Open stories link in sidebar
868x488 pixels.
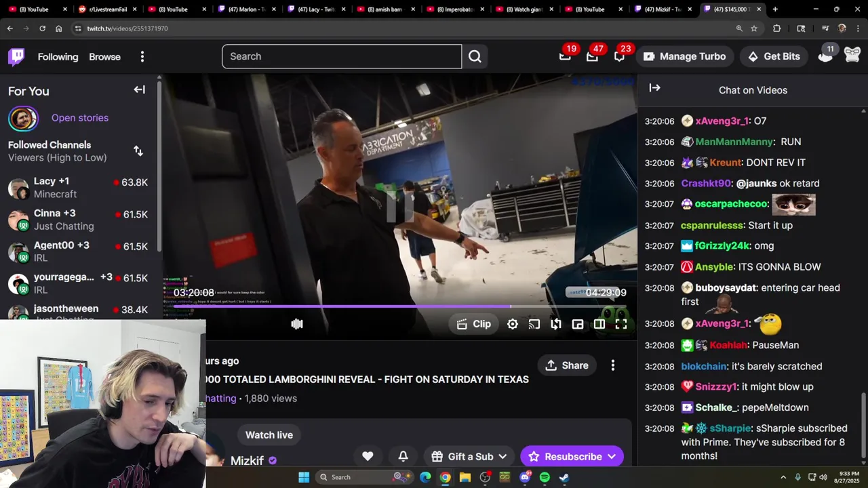80,118
